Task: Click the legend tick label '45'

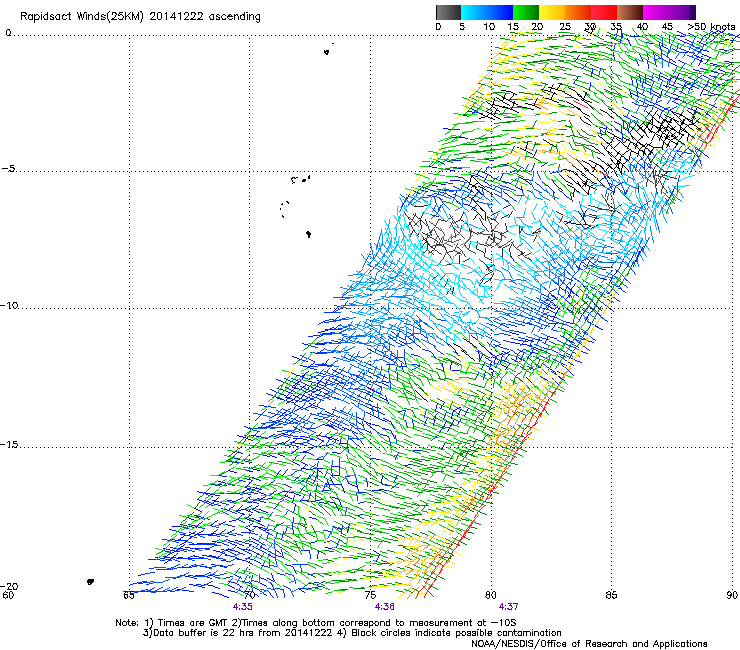Action: [x=667, y=27]
